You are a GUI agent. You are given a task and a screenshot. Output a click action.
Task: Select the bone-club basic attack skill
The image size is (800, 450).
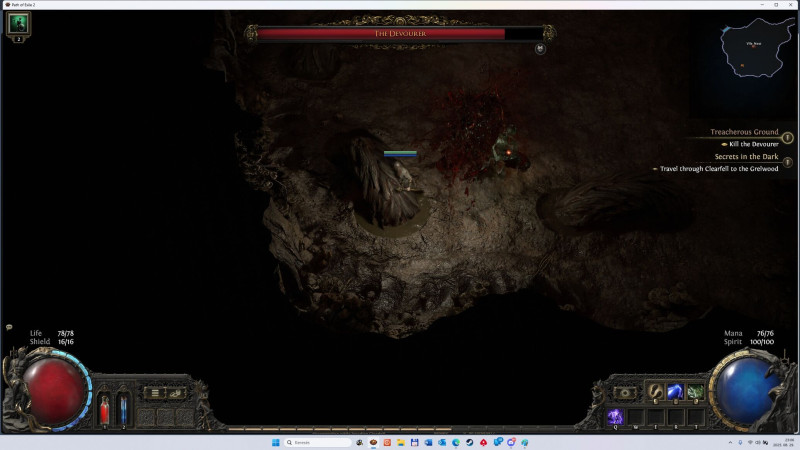655,391
